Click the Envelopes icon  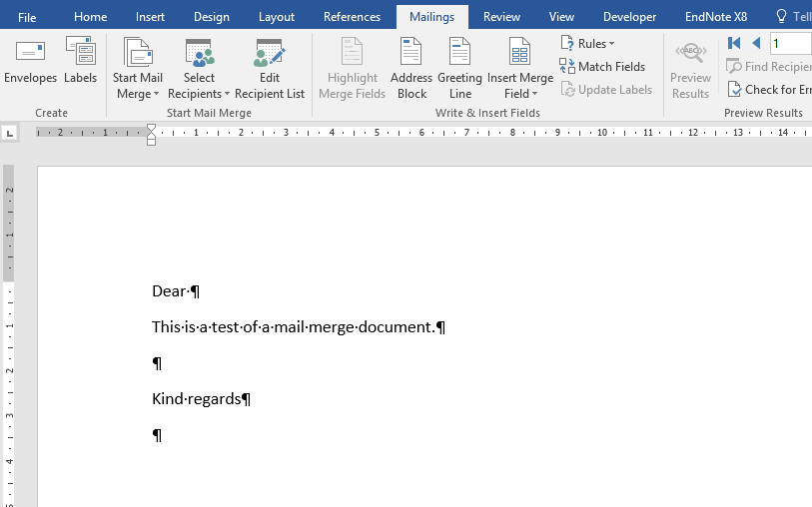tap(30, 53)
